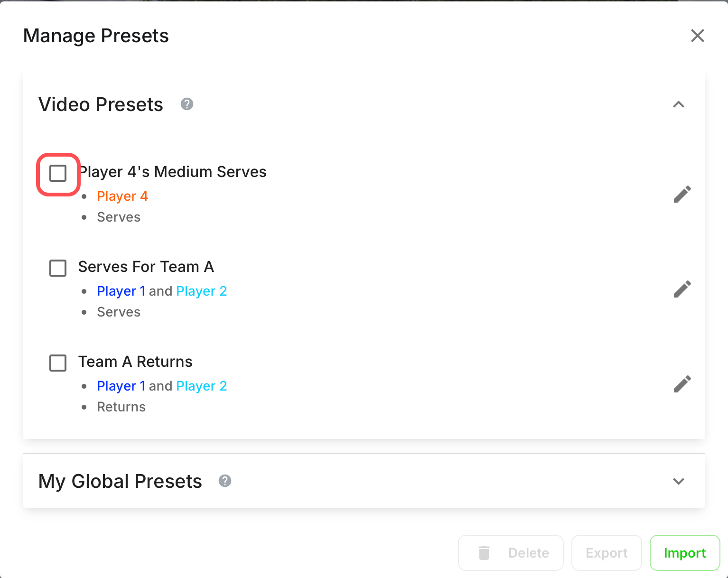This screenshot has height=578, width=728.
Task: Click the Import button
Action: (x=685, y=553)
